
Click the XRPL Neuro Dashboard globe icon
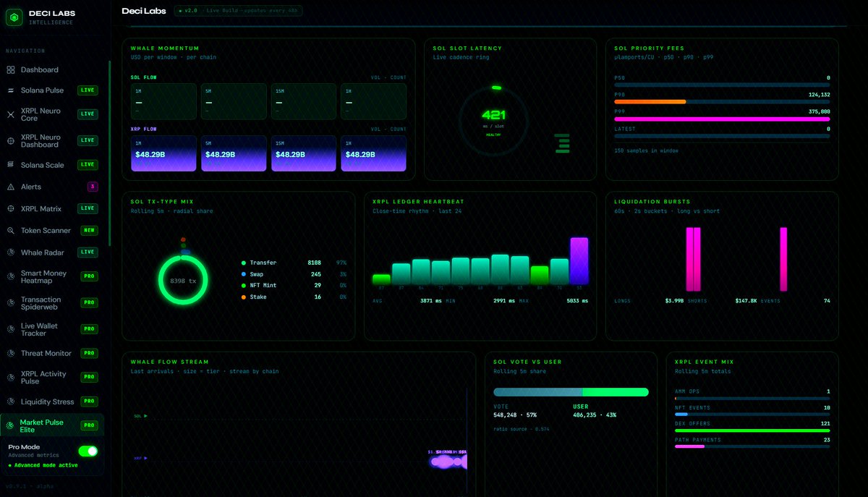pyautogui.click(x=11, y=141)
